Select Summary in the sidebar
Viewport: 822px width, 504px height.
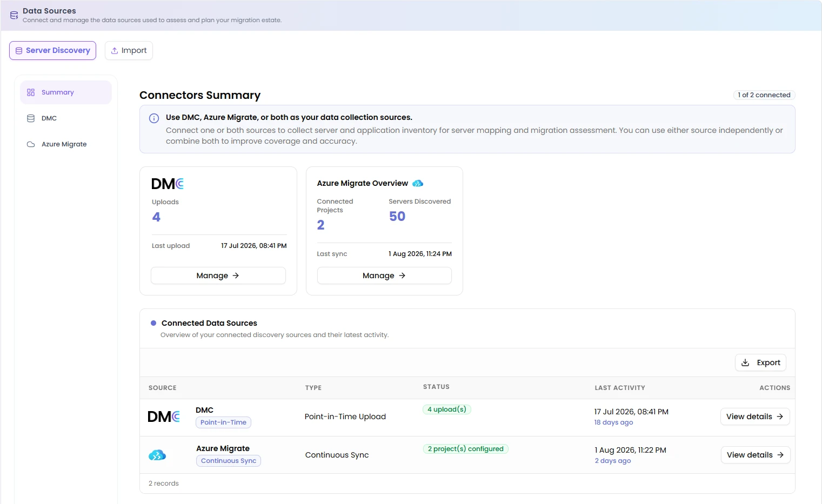(66, 92)
